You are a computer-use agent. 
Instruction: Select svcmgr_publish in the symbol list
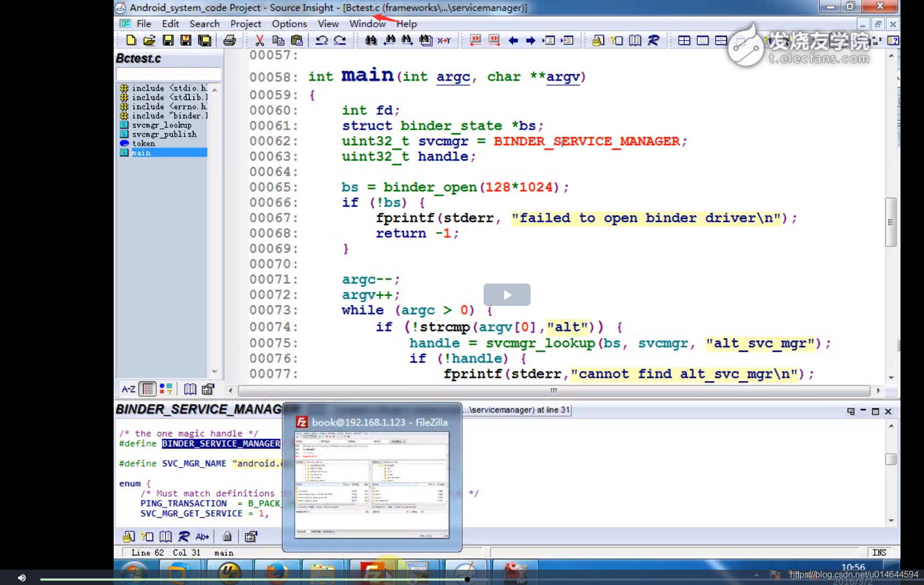(164, 134)
